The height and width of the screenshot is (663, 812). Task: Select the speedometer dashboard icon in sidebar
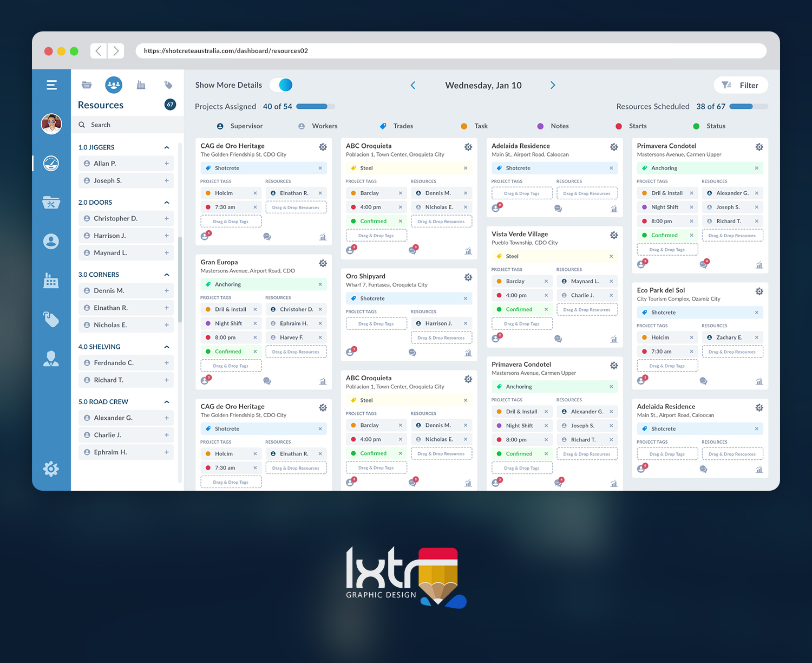point(51,163)
